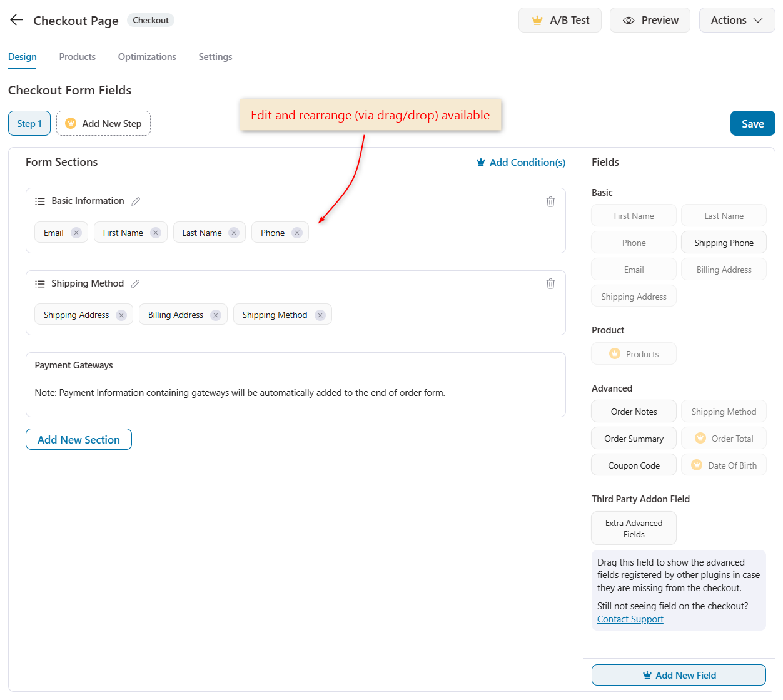783x700 pixels.
Task: Click the Checkout badge next to title
Action: (151, 20)
